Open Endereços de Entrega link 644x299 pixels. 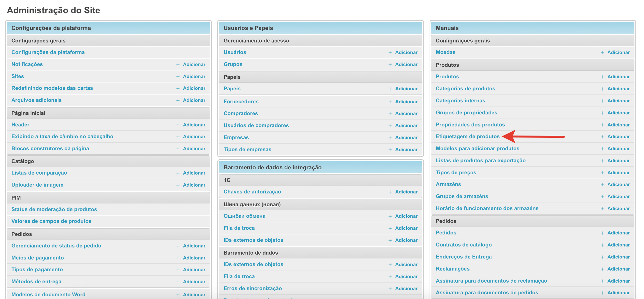pyautogui.click(x=463, y=257)
